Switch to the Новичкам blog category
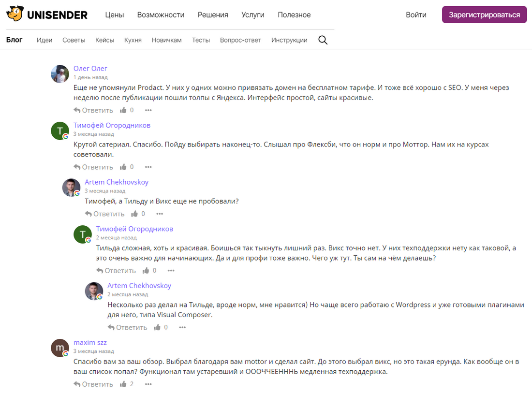 click(166, 40)
